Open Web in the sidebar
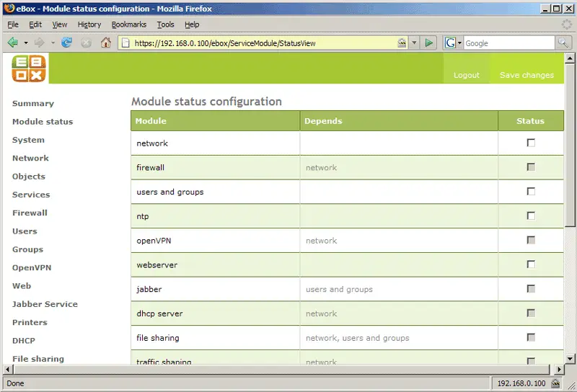This screenshot has height=392, width=577. pos(22,286)
